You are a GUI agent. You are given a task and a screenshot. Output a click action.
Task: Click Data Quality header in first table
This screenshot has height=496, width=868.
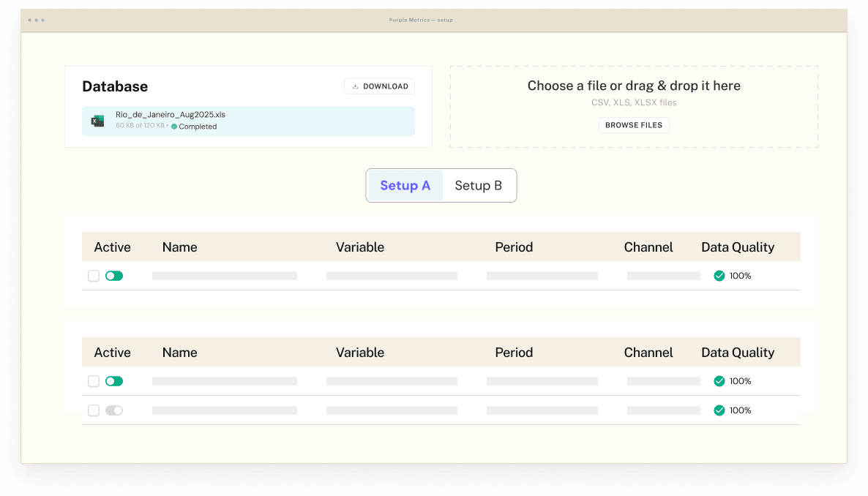pyautogui.click(x=737, y=247)
